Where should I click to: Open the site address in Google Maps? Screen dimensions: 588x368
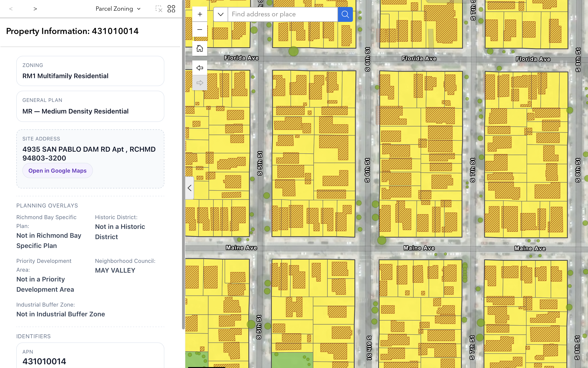coord(57,170)
